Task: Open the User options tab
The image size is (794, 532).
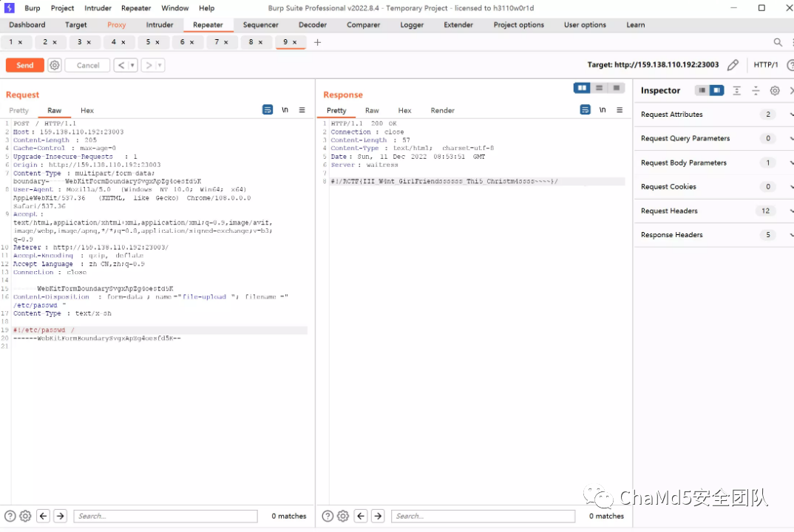Action: (x=585, y=25)
